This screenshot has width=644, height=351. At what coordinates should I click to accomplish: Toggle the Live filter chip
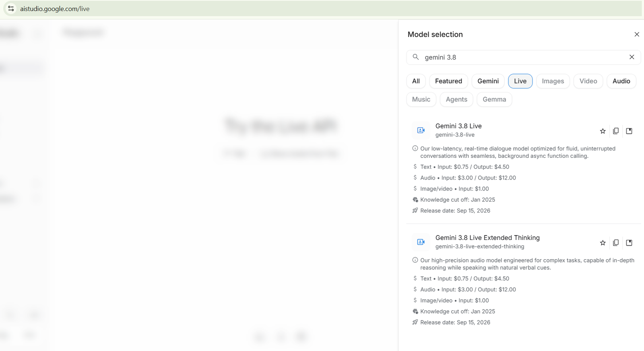point(520,81)
